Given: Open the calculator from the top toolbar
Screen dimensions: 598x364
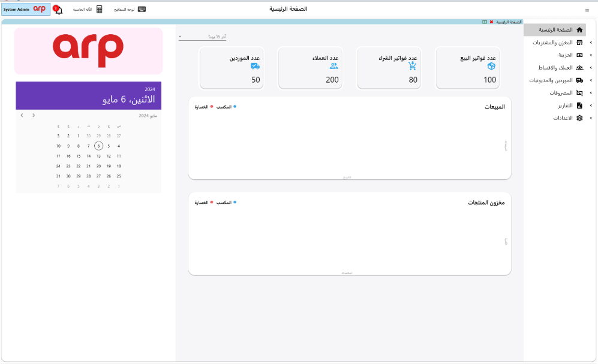Looking at the screenshot, I should [100, 10].
